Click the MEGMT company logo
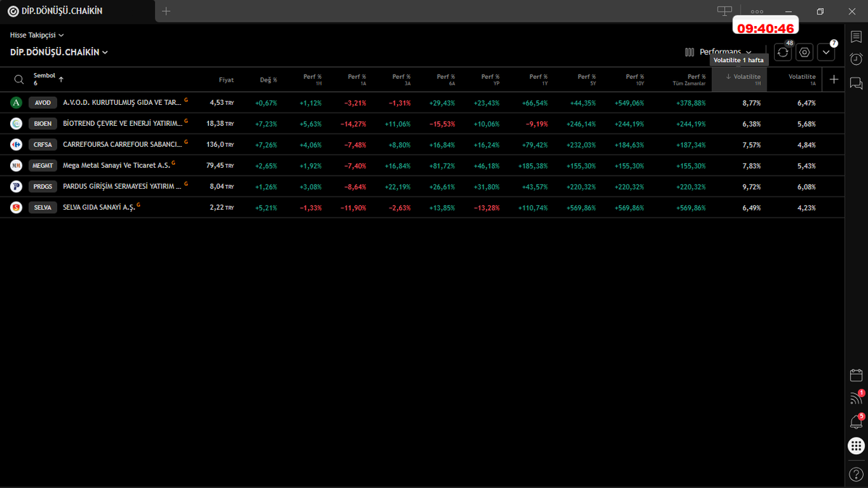The image size is (868, 488). click(x=16, y=166)
